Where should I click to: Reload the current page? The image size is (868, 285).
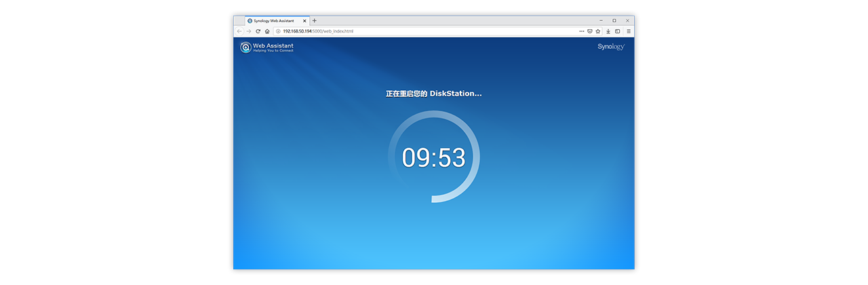[258, 31]
